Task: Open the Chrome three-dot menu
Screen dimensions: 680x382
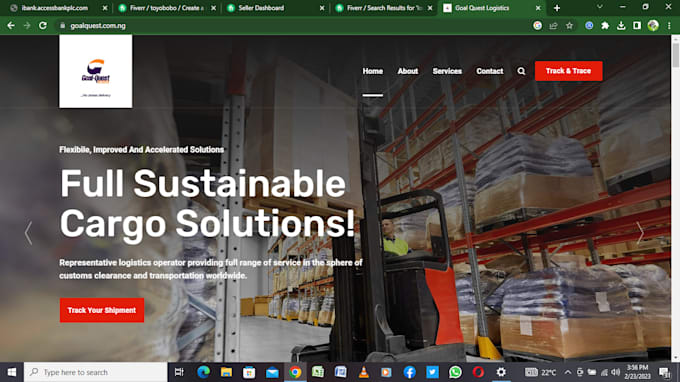Action: tap(669, 26)
